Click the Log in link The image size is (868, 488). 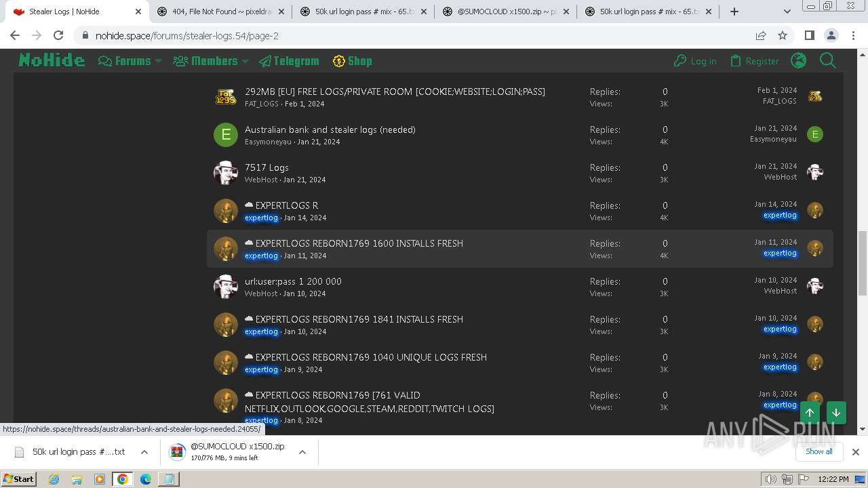click(x=695, y=61)
